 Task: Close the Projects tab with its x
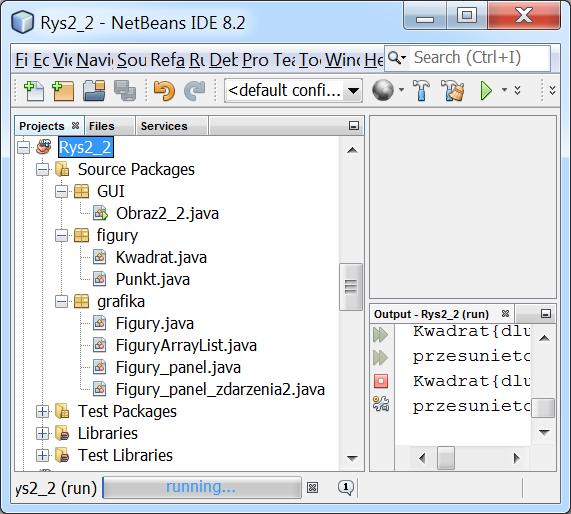pyautogui.click(x=75, y=126)
